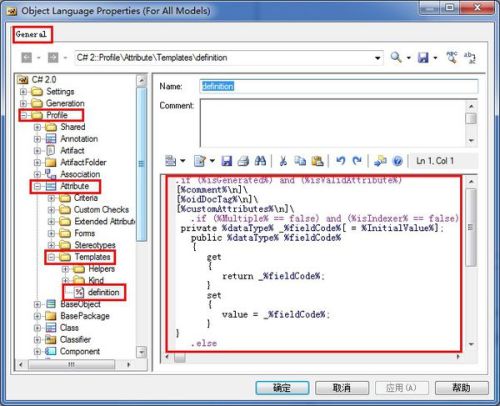
Task: Click the Name input field
Action: pyautogui.click(x=339, y=86)
